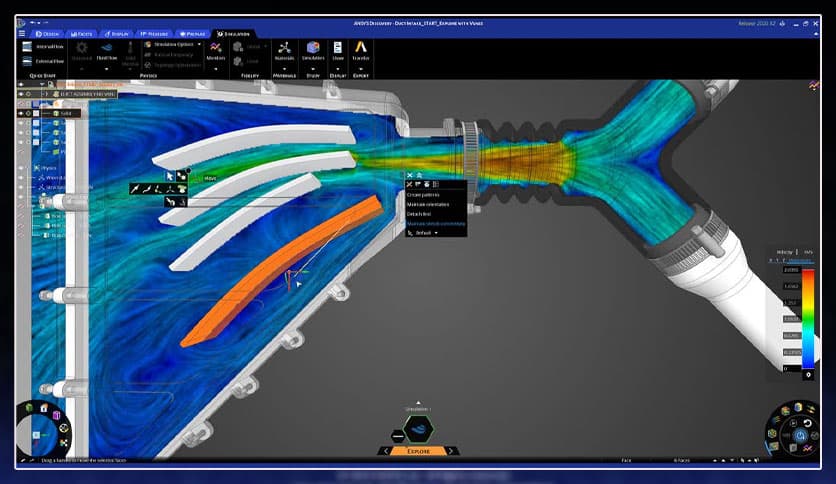836x484 pixels.
Task: Expand the Transfer dropdown arrow
Action: click(x=361, y=69)
